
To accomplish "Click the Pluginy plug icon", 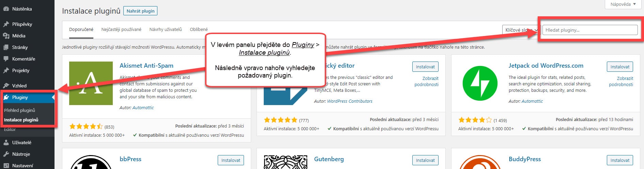I will [x=6, y=97].
